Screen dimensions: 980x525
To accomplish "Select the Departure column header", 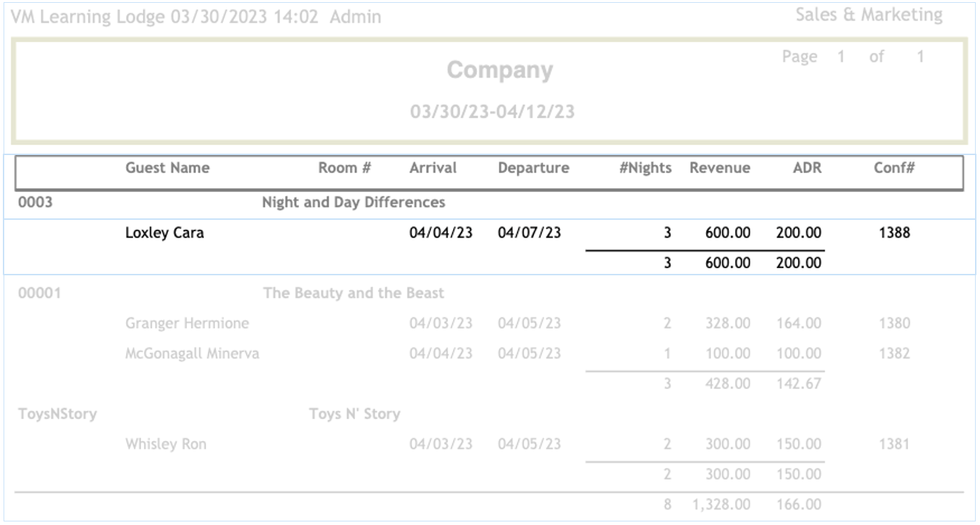I will pyautogui.click(x=533, y=168).
